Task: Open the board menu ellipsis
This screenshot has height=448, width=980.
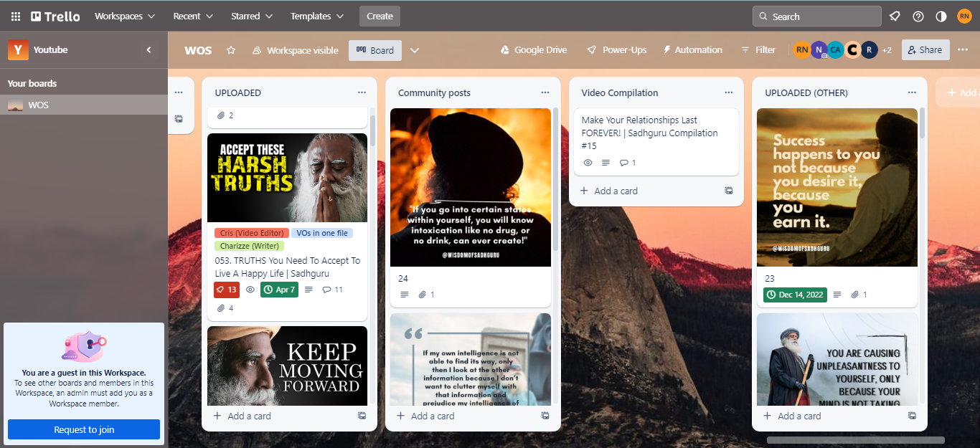Action: (963, 50)
